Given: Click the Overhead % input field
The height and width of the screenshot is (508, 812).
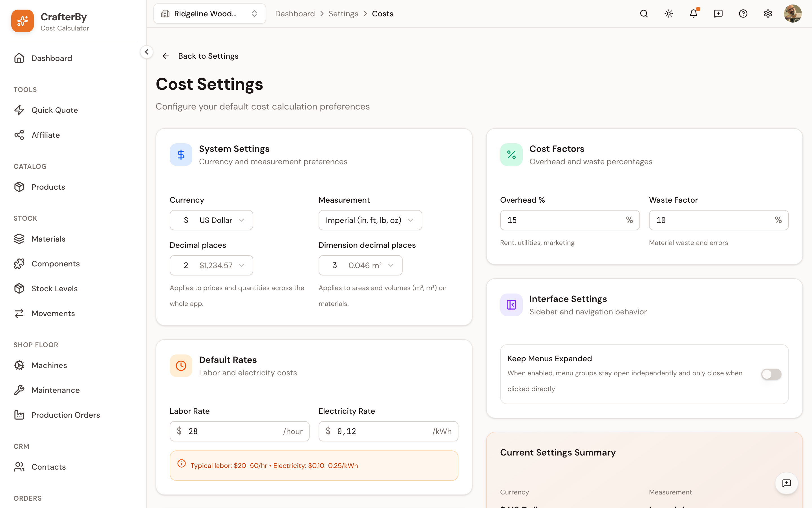Looking at the screenshot, I should tap(570, 220).
